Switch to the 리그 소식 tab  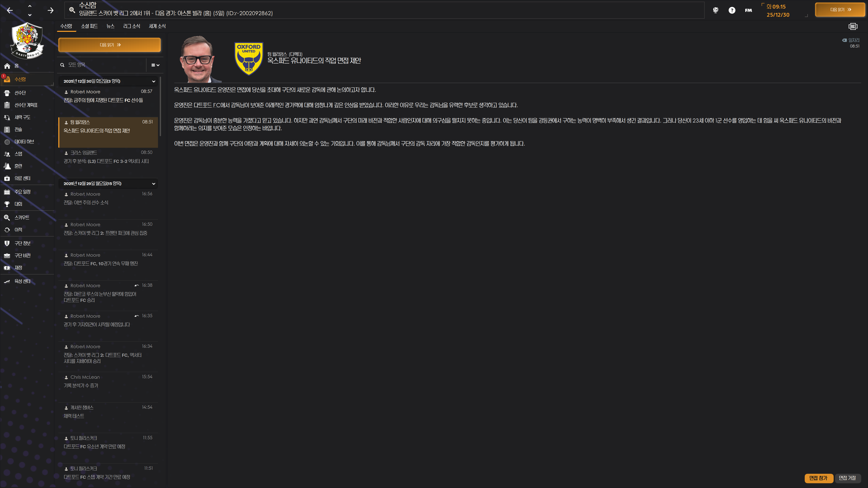[x=131, y=26]
